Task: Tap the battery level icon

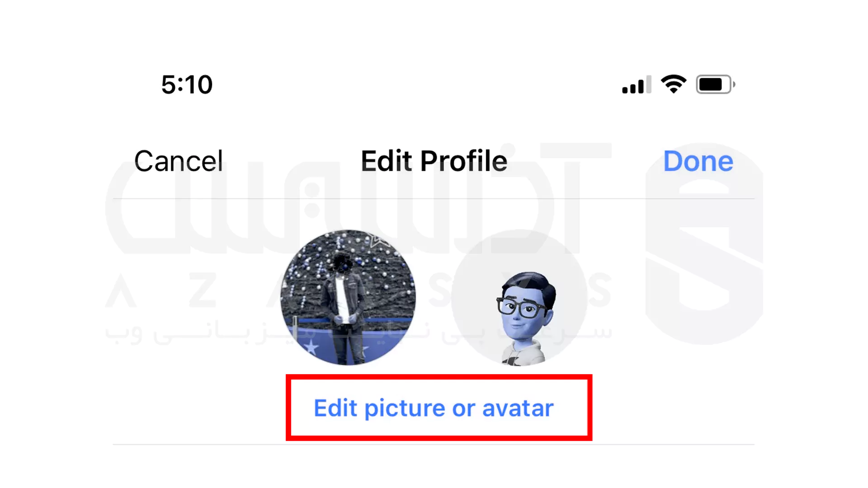Action: (x=716, y=84)
